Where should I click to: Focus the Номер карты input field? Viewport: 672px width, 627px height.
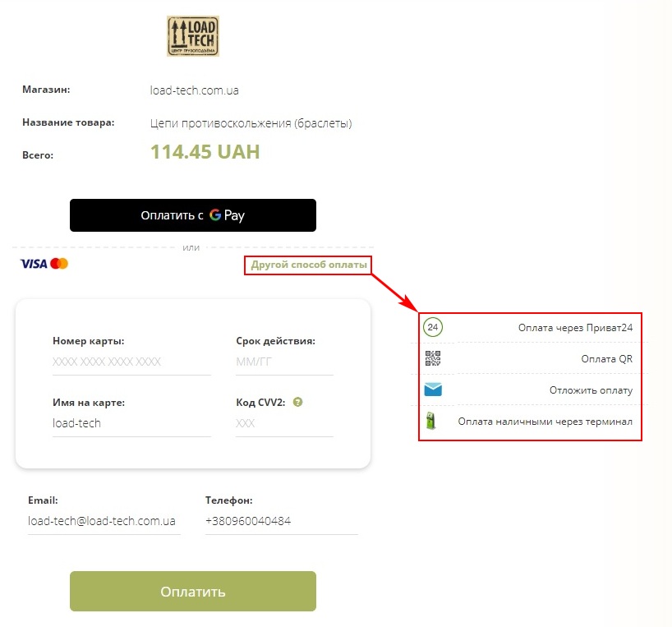131,362
